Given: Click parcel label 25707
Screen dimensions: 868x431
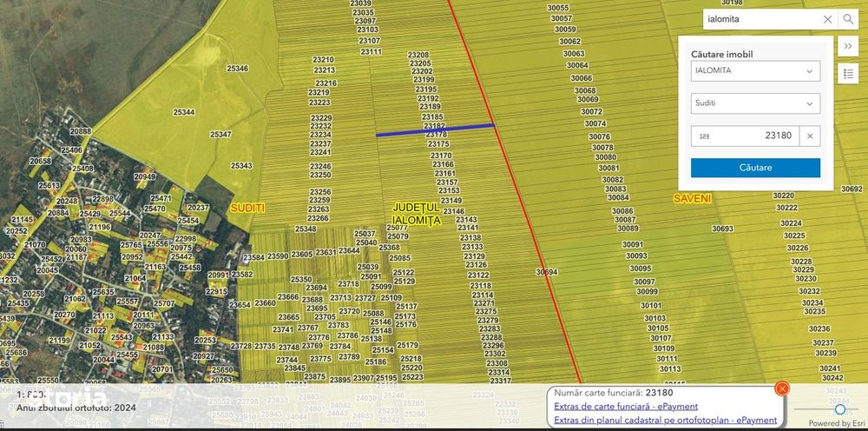Looking at the screenshot, I should [164, 303].
